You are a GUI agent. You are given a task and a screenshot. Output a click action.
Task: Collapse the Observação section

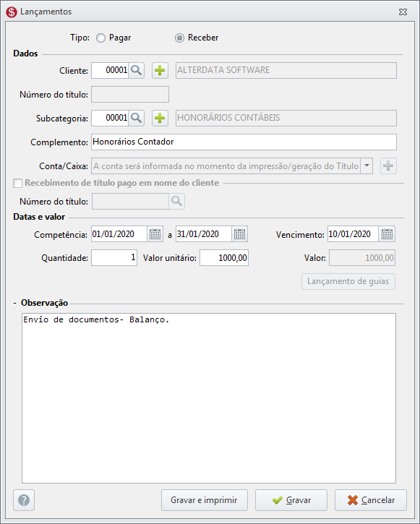point(15,303)
